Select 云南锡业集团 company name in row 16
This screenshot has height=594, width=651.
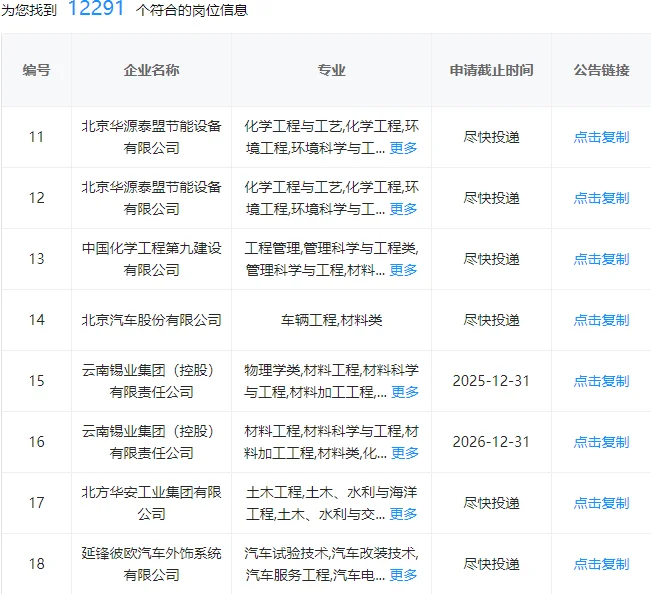click(152, 442)
